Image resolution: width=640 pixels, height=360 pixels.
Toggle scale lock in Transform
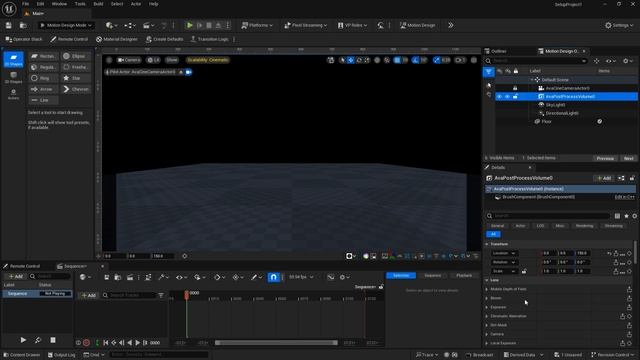[524, 271]
